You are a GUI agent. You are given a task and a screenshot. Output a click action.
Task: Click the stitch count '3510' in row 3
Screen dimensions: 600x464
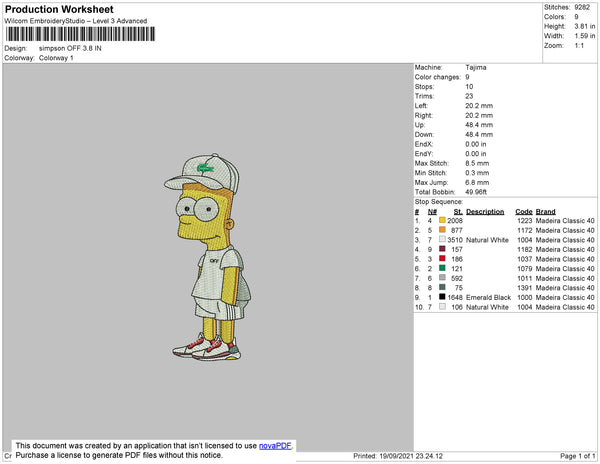tap(455, 240)
